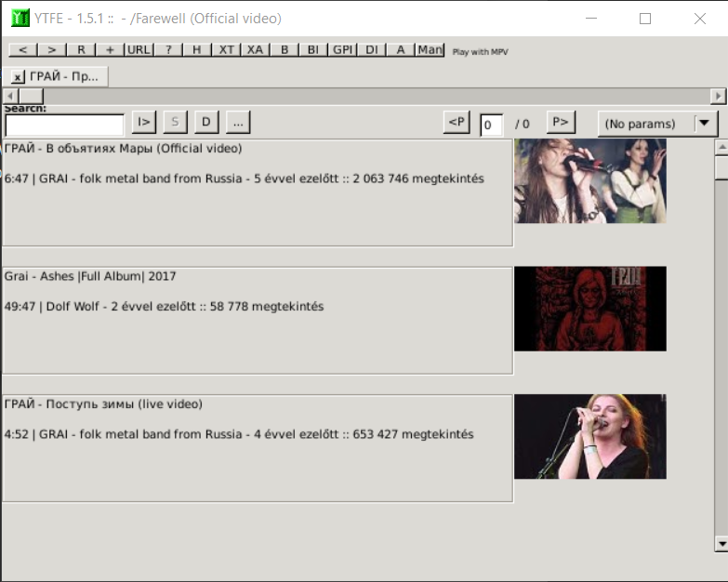Click the 'D' button beside search
Image resolution: width=728 pixels, height=582 pixels.
(205, 122)
